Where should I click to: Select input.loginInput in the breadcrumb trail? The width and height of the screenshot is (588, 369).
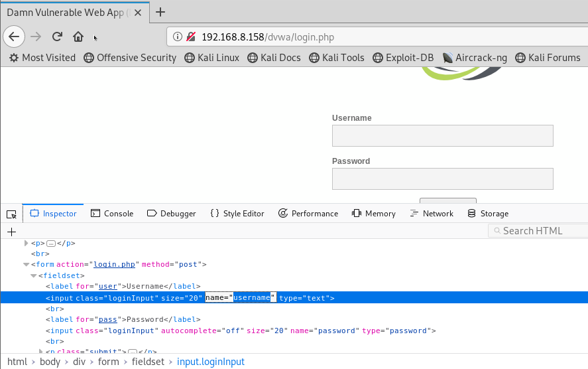(210, 362)
